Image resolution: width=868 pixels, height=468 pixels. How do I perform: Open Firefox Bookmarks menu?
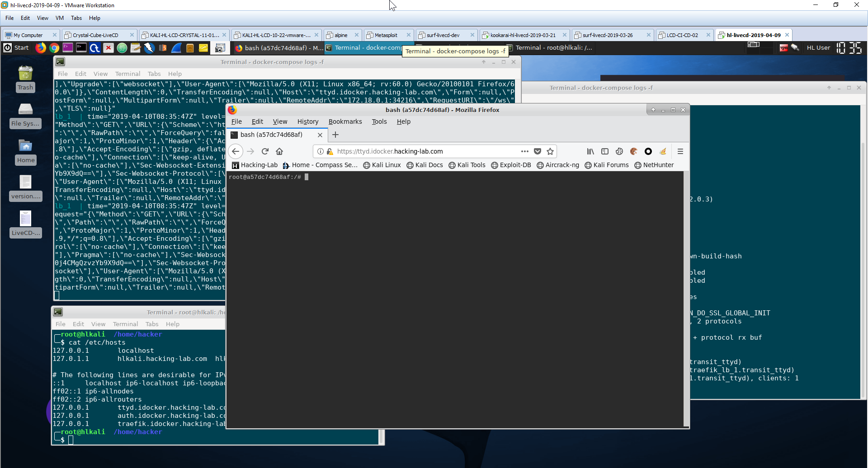[x=345, y=122]
